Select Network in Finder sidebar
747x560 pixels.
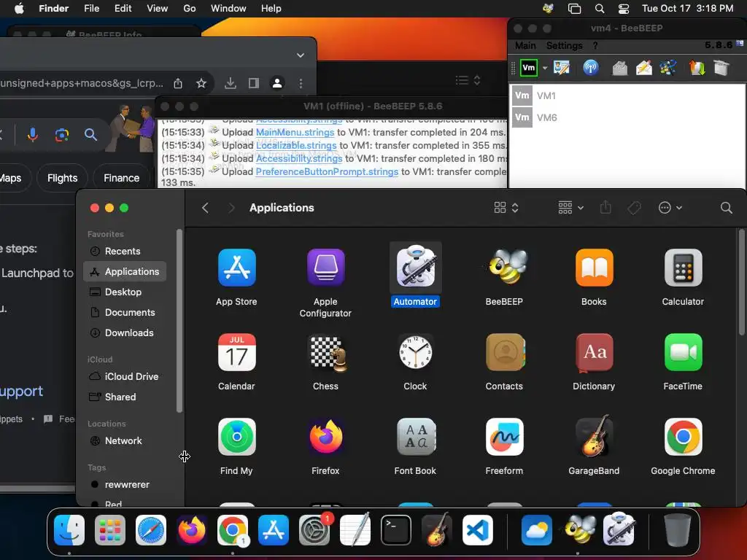125,440
